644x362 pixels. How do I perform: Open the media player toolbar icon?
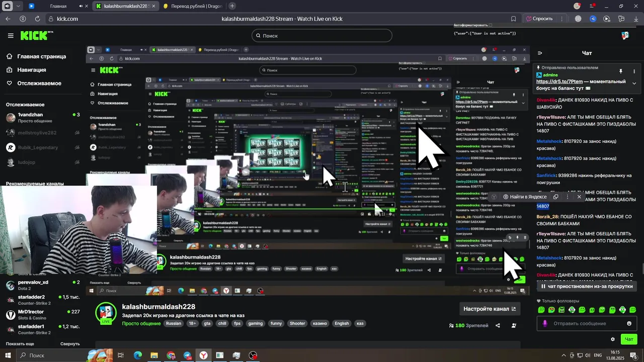607,19
